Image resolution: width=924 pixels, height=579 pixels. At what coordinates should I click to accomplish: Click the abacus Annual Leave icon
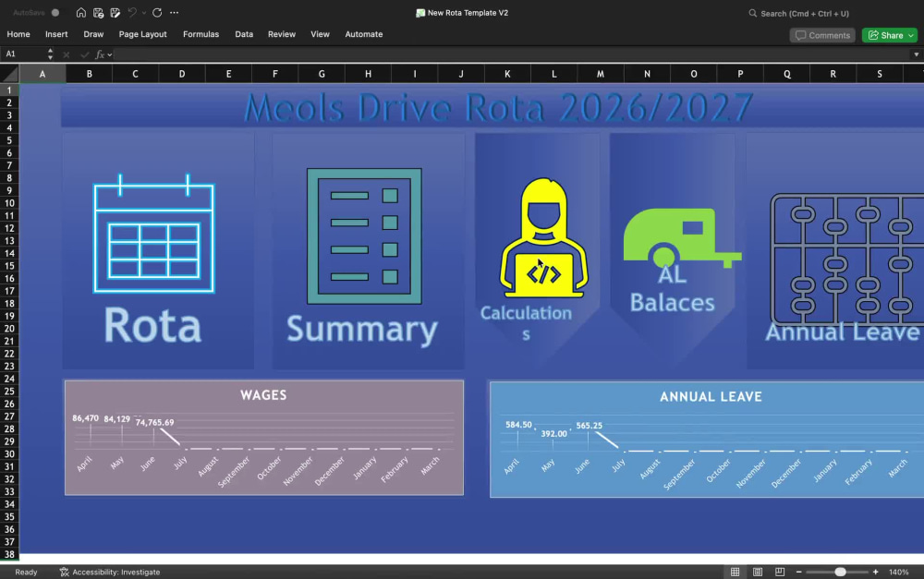pos(847,259)
